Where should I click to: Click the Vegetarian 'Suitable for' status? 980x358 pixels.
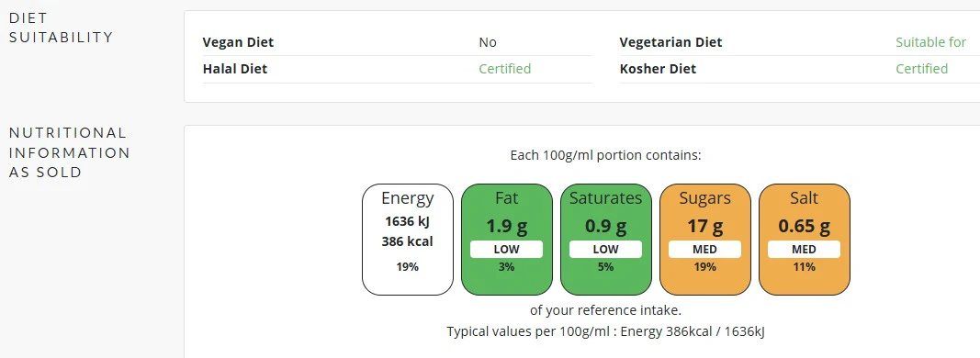click(x=931, y=42)
